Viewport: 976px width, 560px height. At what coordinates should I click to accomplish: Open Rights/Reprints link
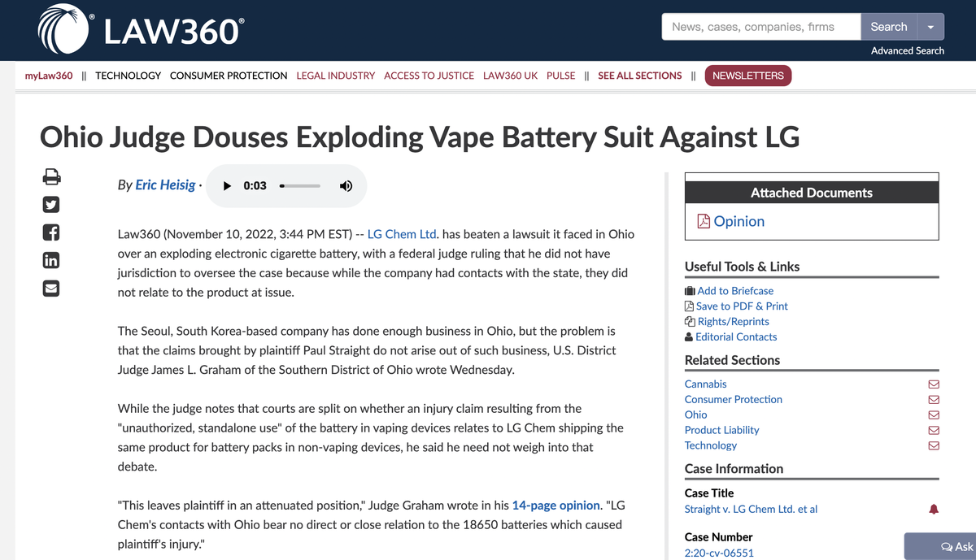coord(727,321)
